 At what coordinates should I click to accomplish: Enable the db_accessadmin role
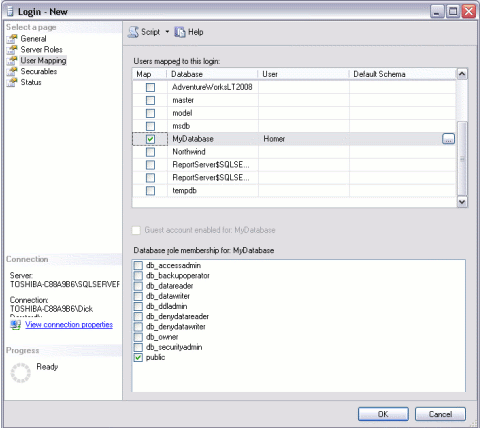coord(138,266)
